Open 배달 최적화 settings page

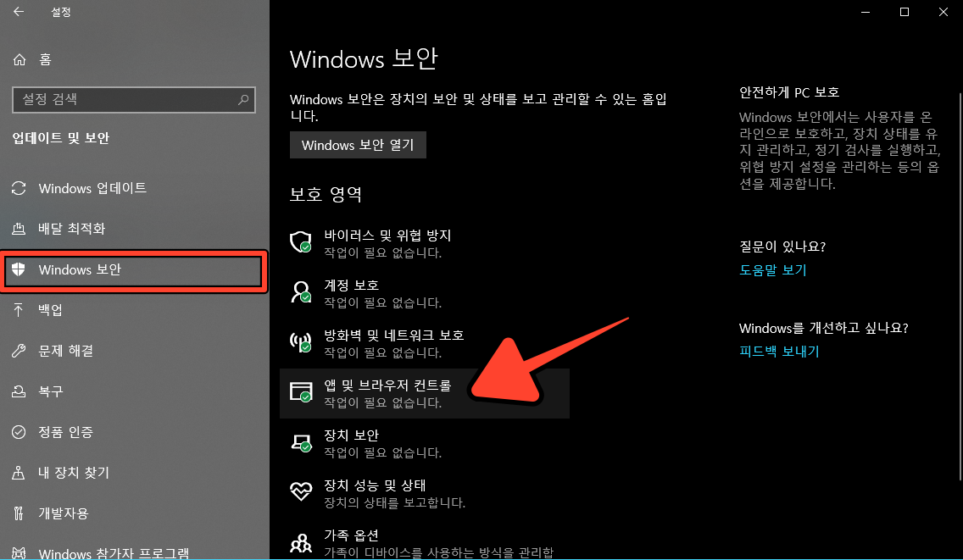pos(135,229)
